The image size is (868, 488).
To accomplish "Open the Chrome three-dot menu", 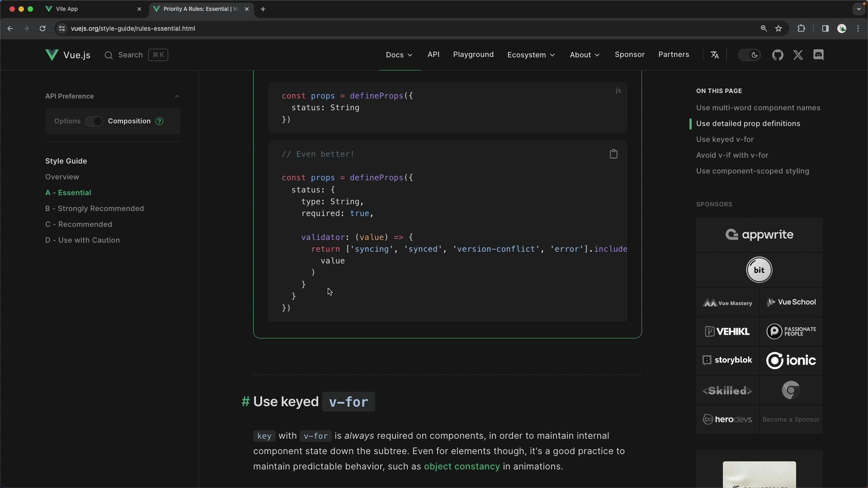I will tap(858, 28).
